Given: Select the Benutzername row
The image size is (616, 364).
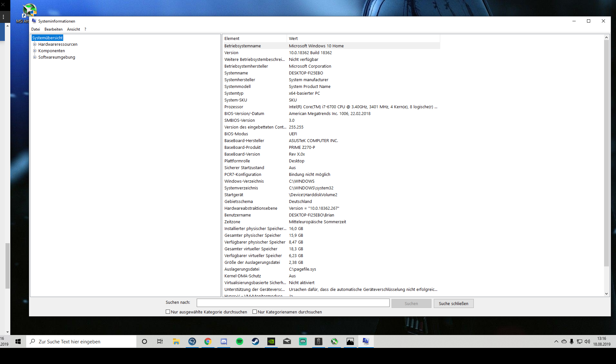Looking at the screenshot, I should click(x=331, y=215).
